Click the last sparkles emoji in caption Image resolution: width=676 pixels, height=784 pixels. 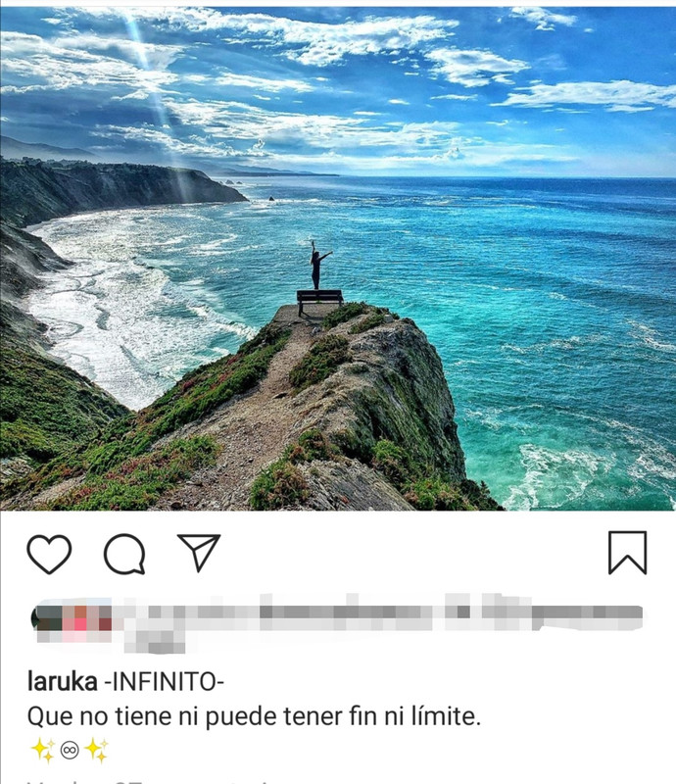[x=96, y=751]
